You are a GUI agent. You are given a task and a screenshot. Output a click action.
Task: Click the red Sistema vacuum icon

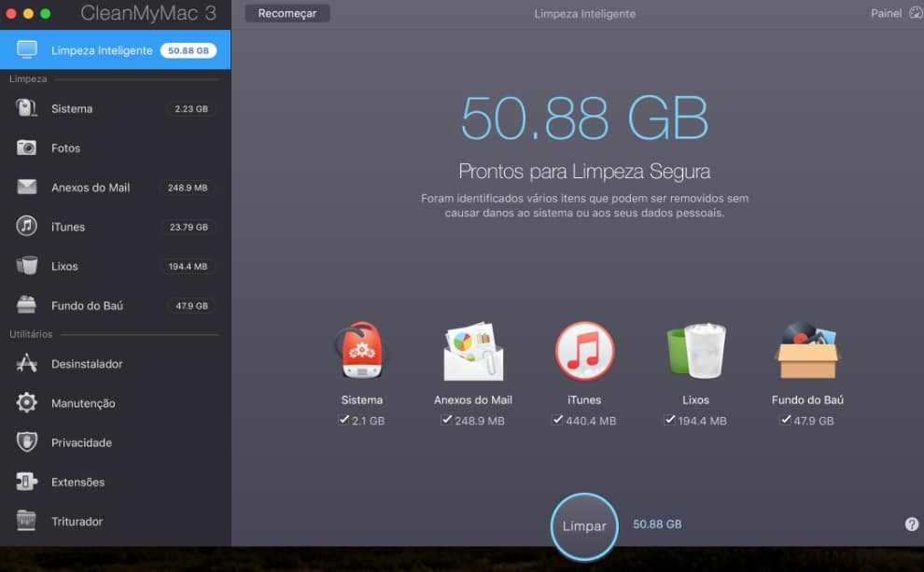pos(361,351)
